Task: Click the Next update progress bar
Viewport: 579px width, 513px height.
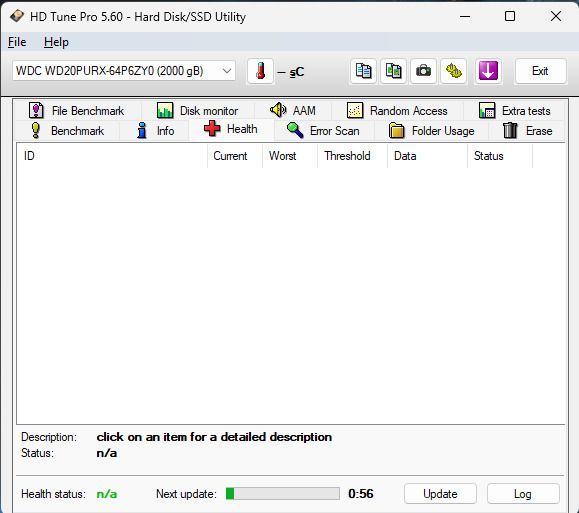Action: tap(283, 493)
